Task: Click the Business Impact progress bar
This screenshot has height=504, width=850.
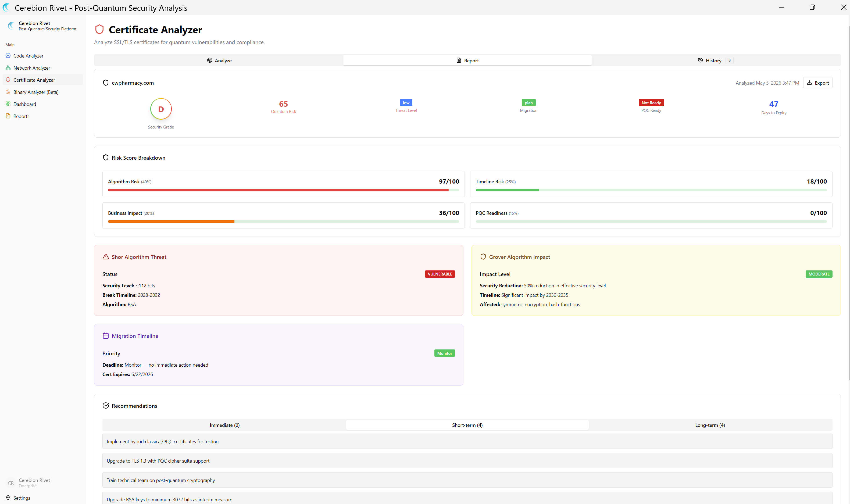Action: tap(283, 221)
